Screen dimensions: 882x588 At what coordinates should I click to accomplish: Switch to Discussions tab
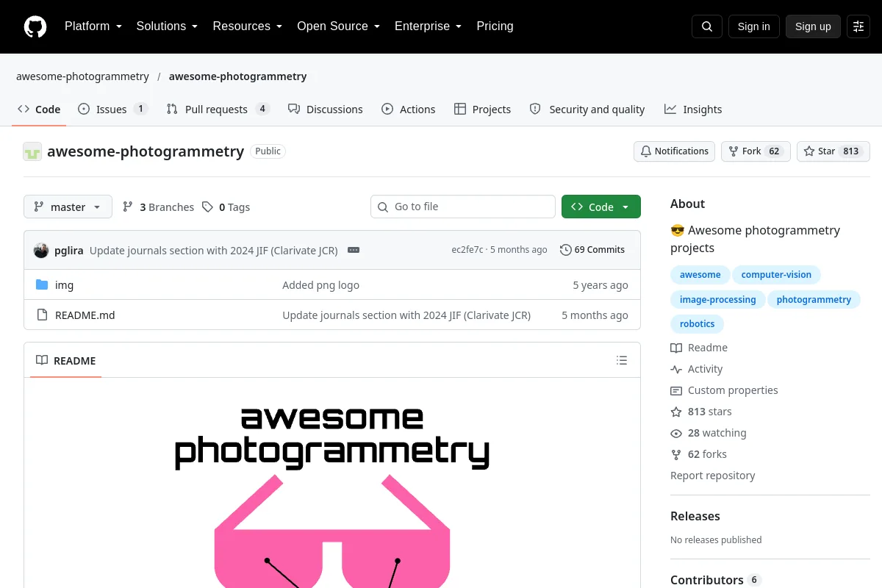326,109
